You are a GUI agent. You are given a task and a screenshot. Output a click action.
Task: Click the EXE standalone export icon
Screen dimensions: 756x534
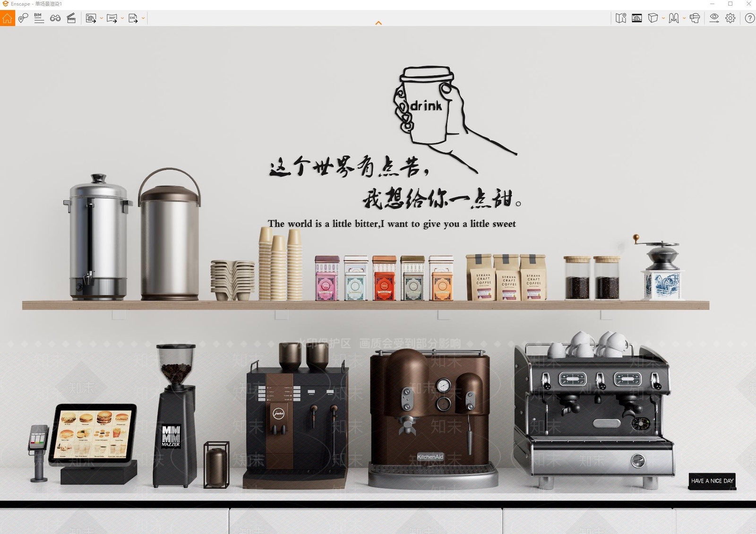(x=133, y=18)
